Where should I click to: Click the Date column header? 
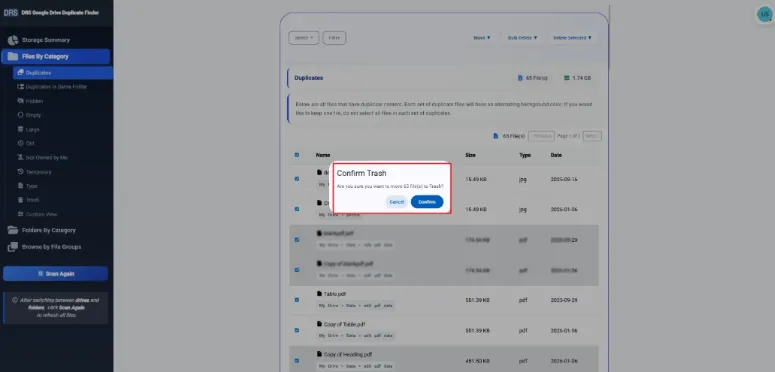pos(556,155)
